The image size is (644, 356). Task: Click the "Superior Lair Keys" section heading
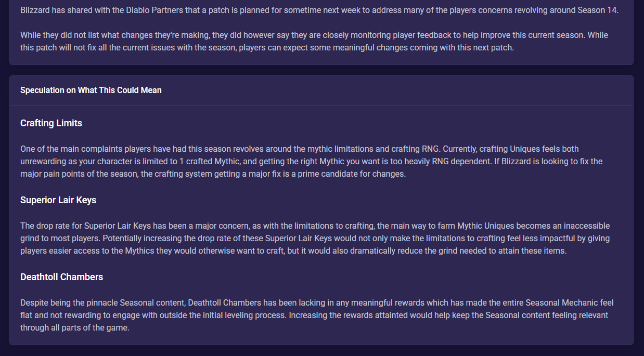58,200
